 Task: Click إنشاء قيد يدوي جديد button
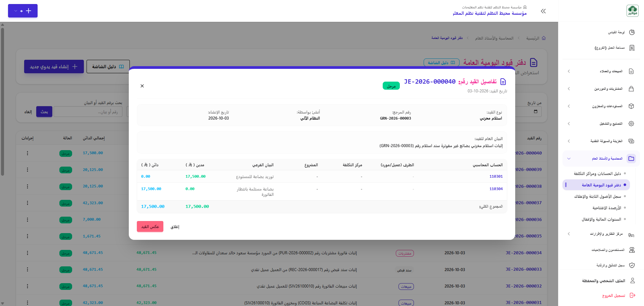pos(54,67)
